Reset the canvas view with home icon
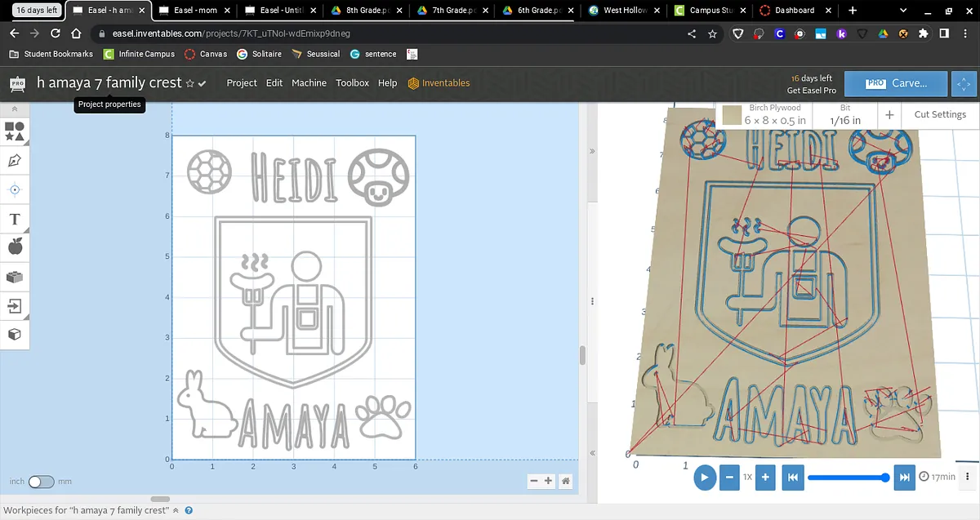Screen dimensions: 980x520 [x=565, y=482]
